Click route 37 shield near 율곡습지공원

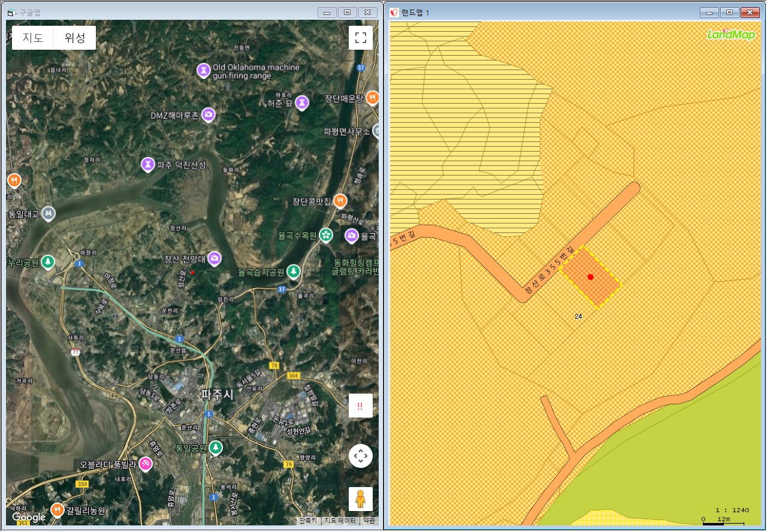282,290
